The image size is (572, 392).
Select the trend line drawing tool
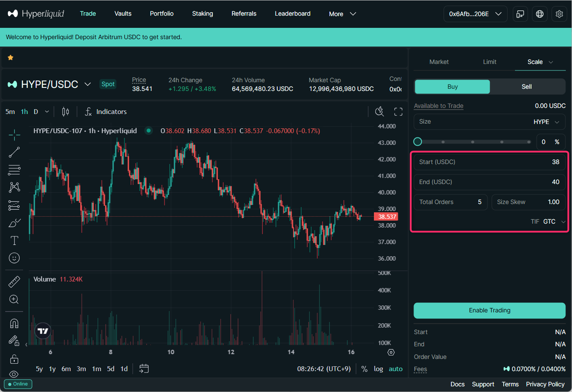point(14,152)
